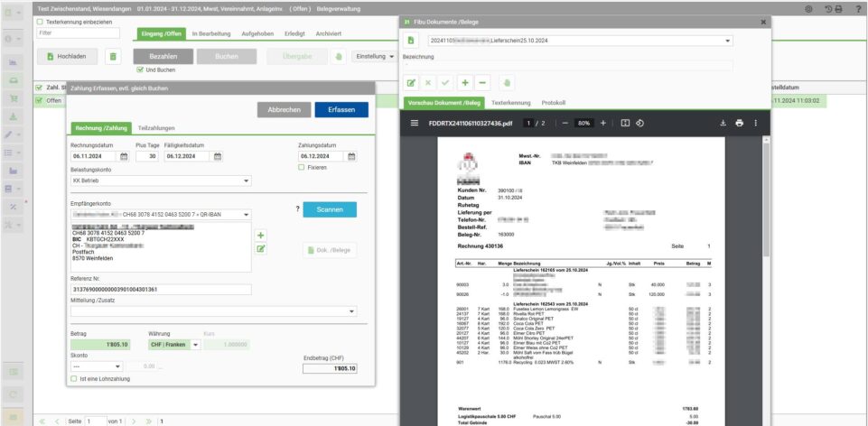The image size is (868, 426).
Task: Rotate the PDF document counterclockwise
Action: click(x=639, y=124)
